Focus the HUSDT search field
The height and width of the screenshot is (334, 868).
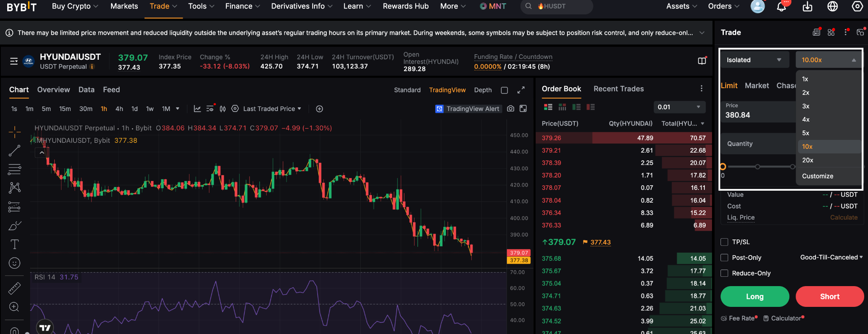(x=556, y=6)
